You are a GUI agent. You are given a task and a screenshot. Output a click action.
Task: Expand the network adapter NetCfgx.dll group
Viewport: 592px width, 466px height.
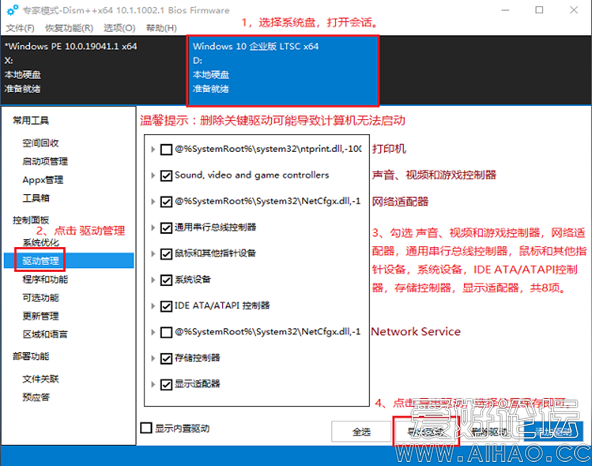tap(153, 202)
